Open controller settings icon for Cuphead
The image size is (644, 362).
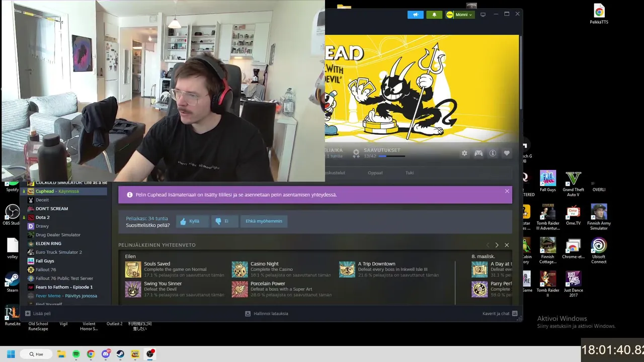point(478,153)
